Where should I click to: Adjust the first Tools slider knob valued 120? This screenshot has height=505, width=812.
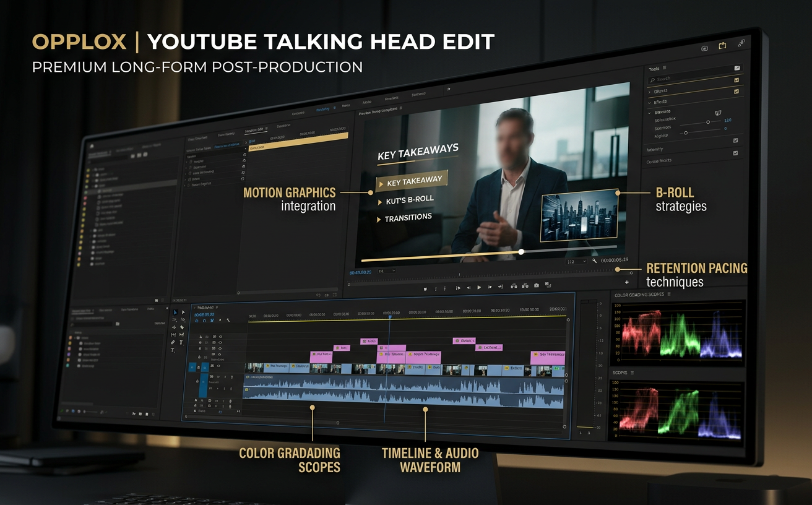coord(708,122)
